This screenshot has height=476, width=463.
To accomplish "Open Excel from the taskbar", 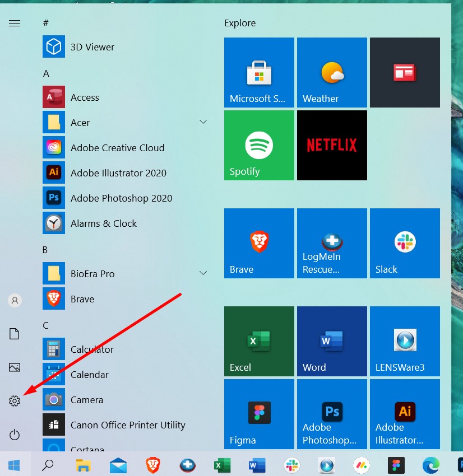I will [223, 465].
